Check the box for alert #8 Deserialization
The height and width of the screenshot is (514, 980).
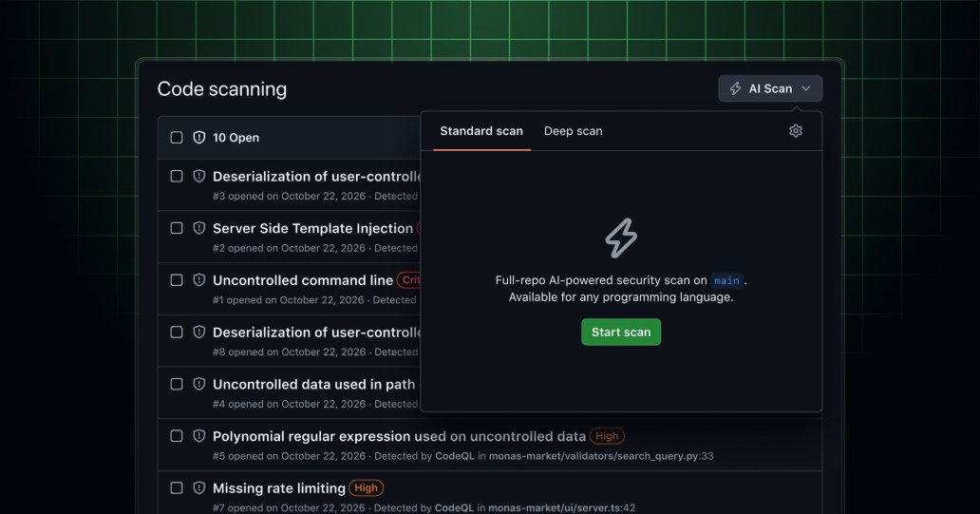[177, 332]
